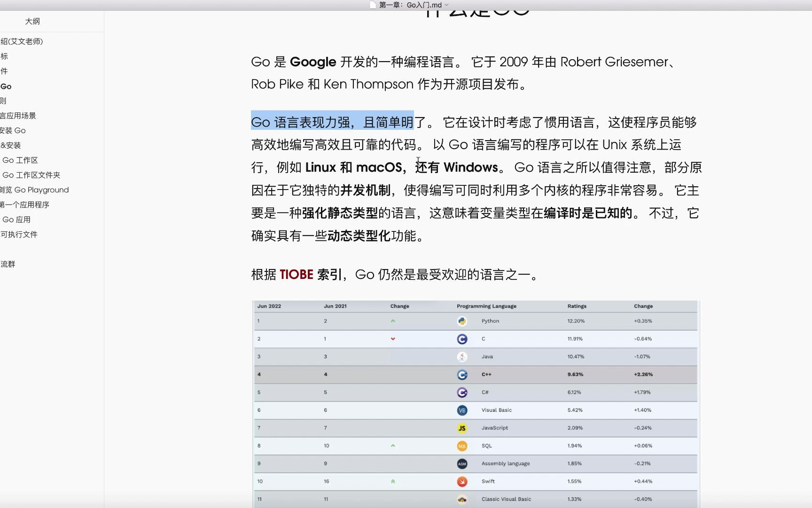This screenshot has height=508, width=812.
Task: Click the TIOBE ranking table image
Action: coord(476,404)
